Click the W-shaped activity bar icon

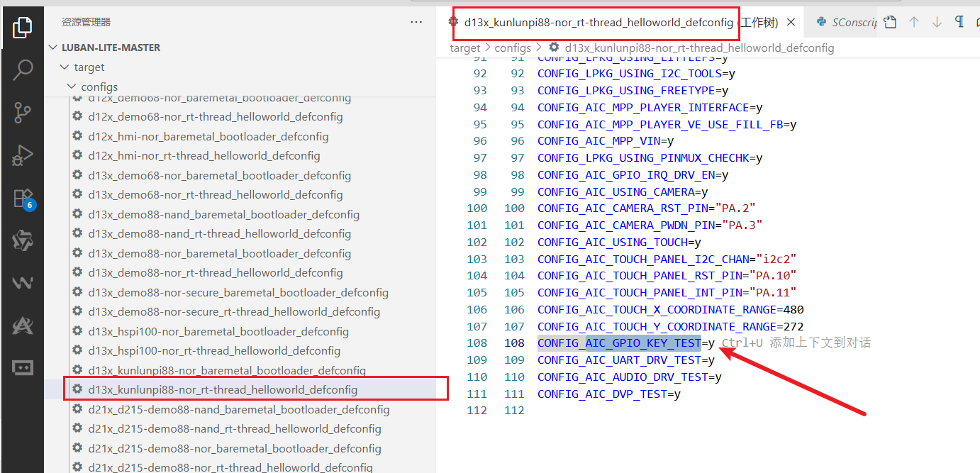click(x=22, y=283)
